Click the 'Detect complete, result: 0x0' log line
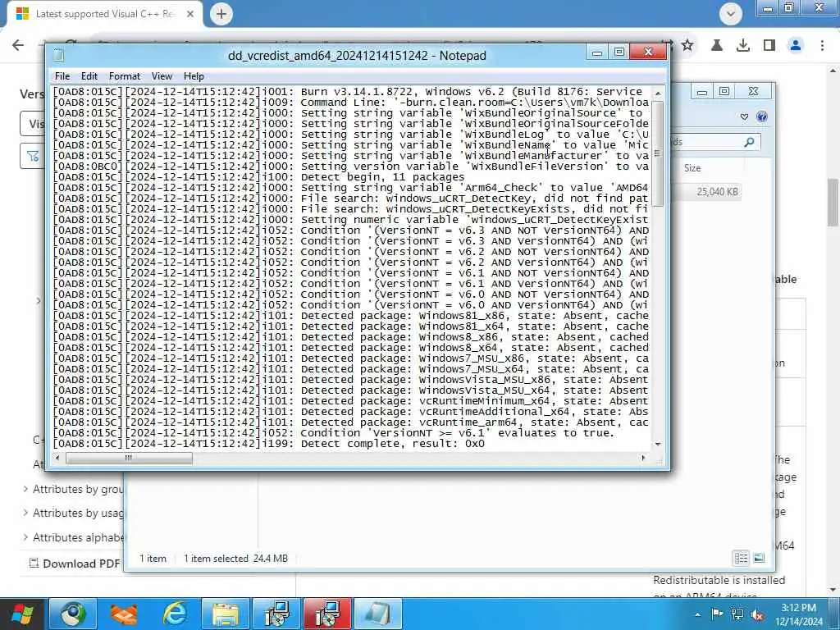 [x=268, y=444]
